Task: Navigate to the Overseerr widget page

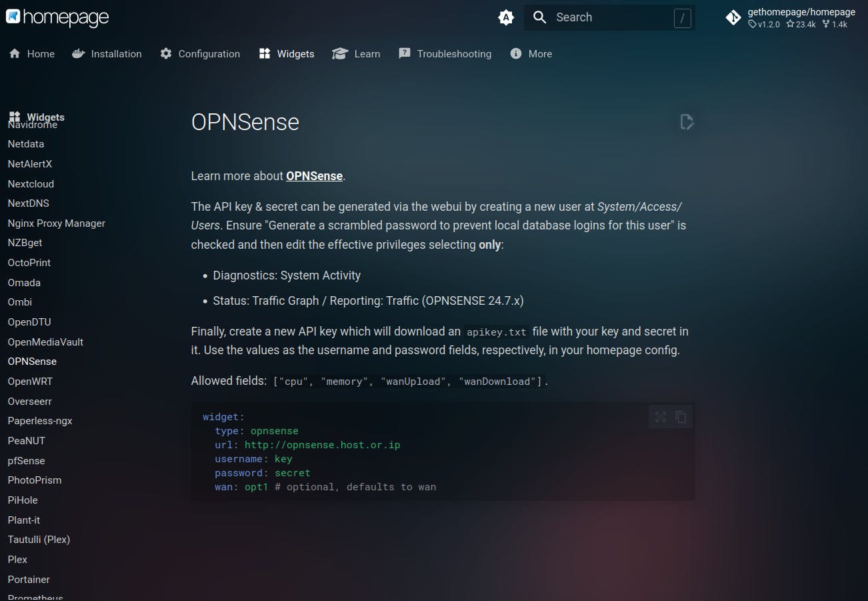Action: pyautogui.click(x=30, y=402)
